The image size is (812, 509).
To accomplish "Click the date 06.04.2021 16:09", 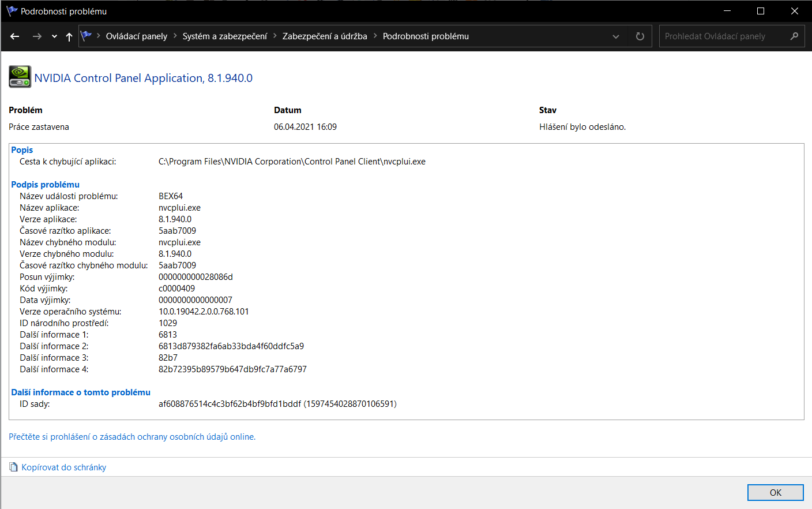I will point(305,127).
